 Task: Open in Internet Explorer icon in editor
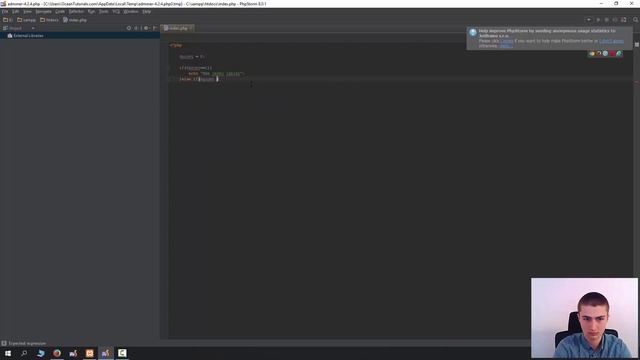(x=619, y=53)
